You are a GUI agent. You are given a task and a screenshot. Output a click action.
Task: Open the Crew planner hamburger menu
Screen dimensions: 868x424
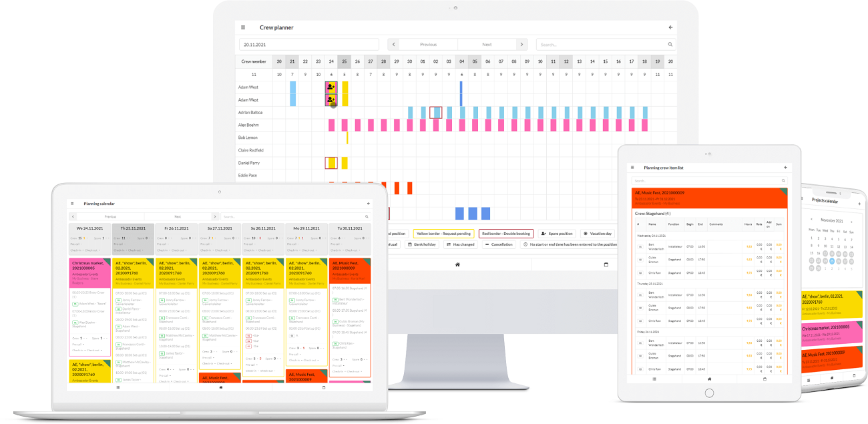242,27
